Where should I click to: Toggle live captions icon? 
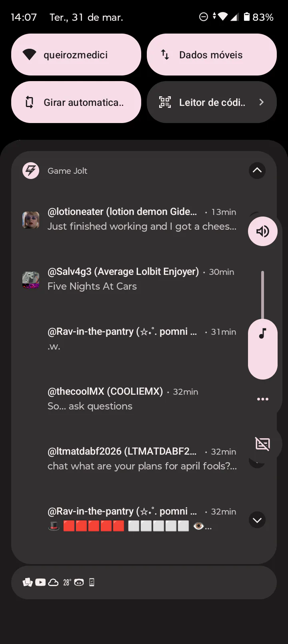pos(262,443)
